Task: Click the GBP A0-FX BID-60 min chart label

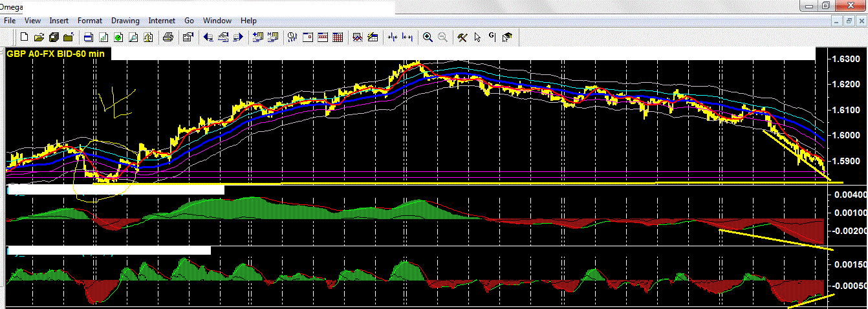Action: point(56,54)
